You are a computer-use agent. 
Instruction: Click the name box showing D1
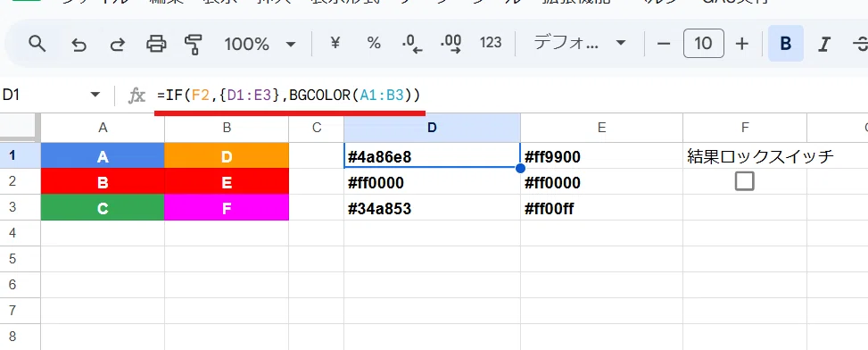[x=45, y=95]
